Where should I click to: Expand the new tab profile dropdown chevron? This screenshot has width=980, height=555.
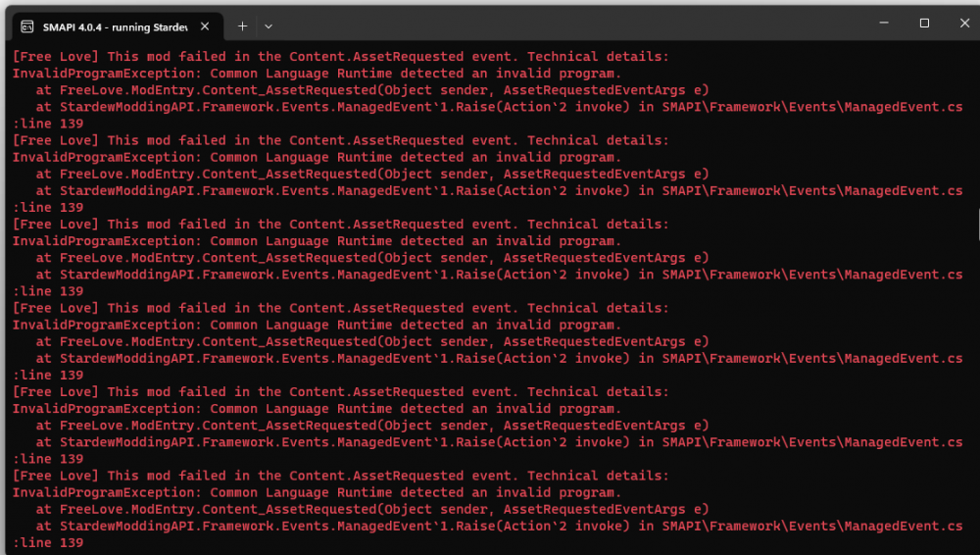tap(269, 26)
